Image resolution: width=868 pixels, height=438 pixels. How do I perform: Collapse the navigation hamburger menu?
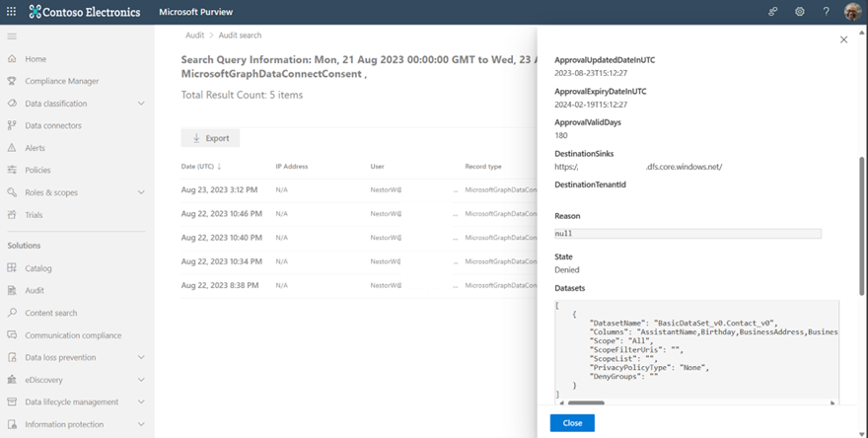(x=12, y=36)
